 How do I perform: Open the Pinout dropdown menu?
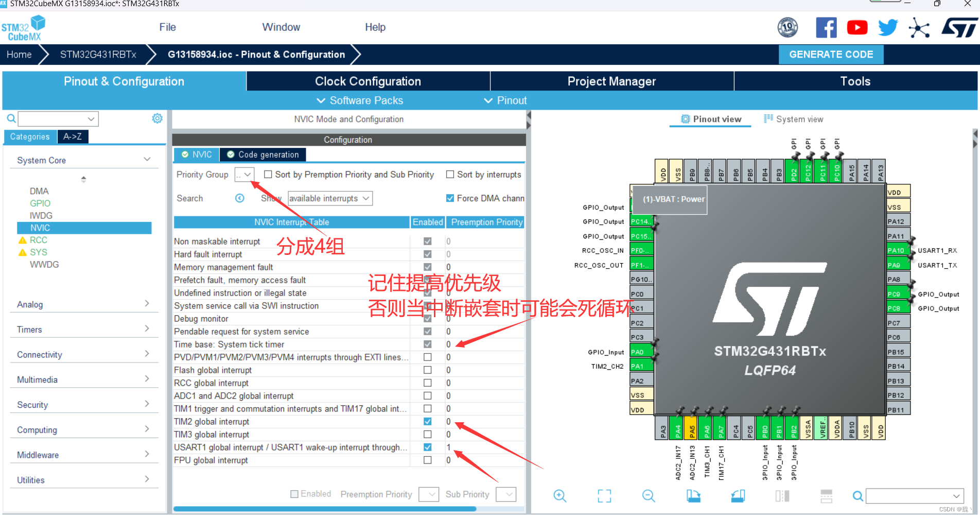(x=505, y=100)
